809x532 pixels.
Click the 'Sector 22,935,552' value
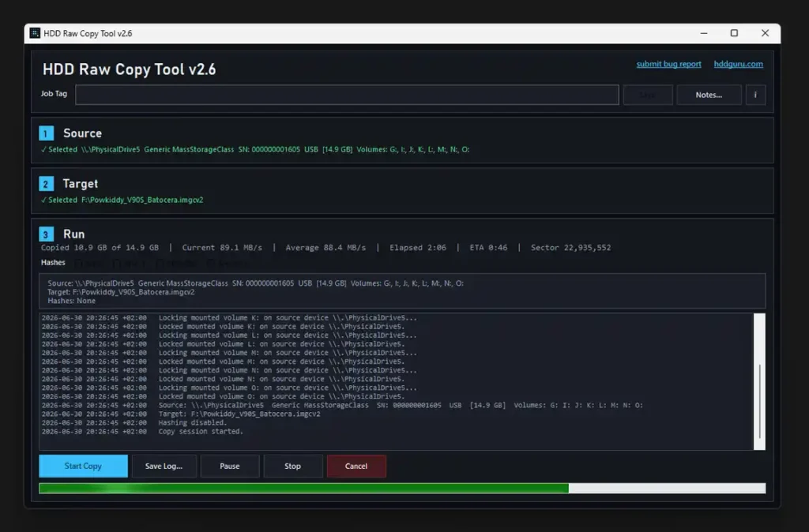click(x=570, y=247)
